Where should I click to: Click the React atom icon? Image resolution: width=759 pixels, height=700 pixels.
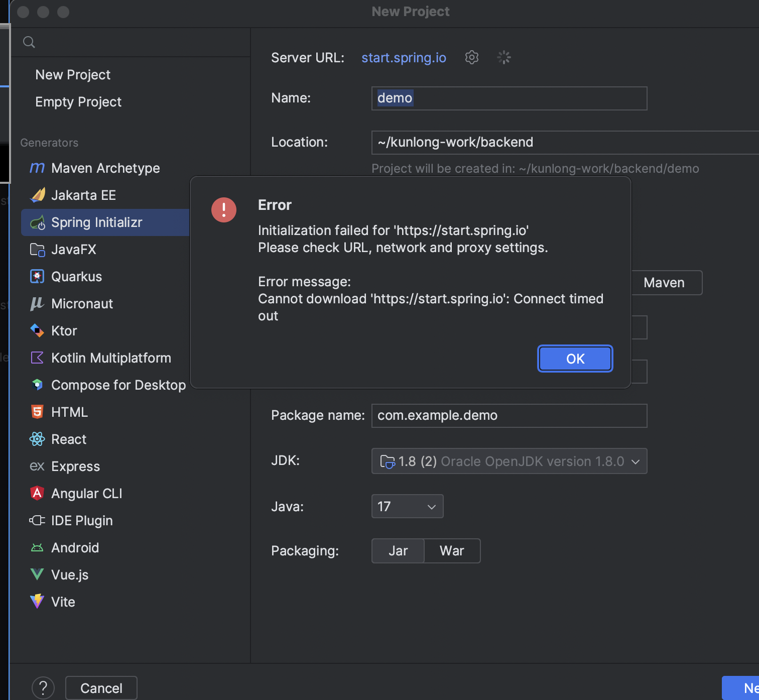pos(37,439)
